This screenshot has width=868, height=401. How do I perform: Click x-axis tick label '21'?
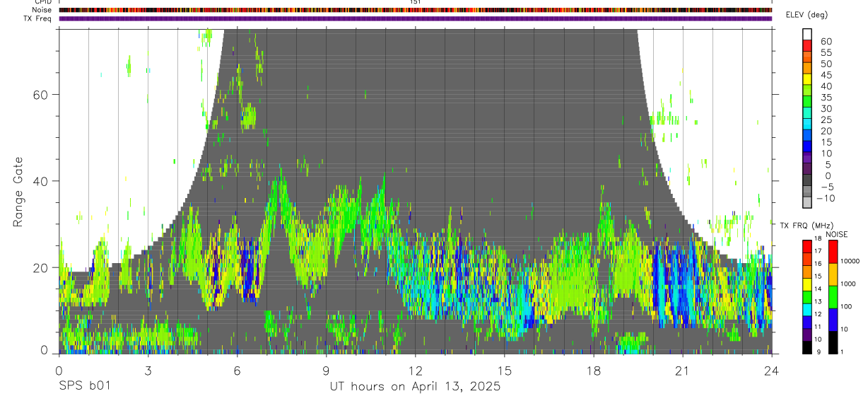point(682,371)
